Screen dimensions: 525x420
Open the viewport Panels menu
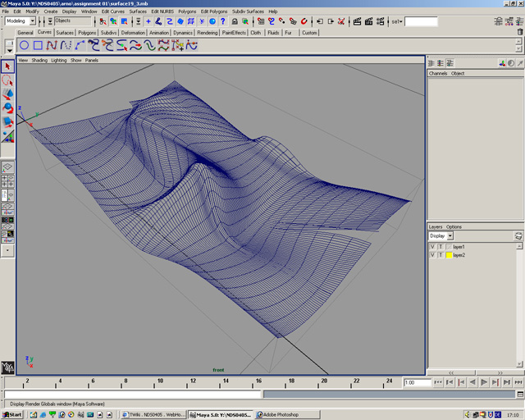pos(91,60)
